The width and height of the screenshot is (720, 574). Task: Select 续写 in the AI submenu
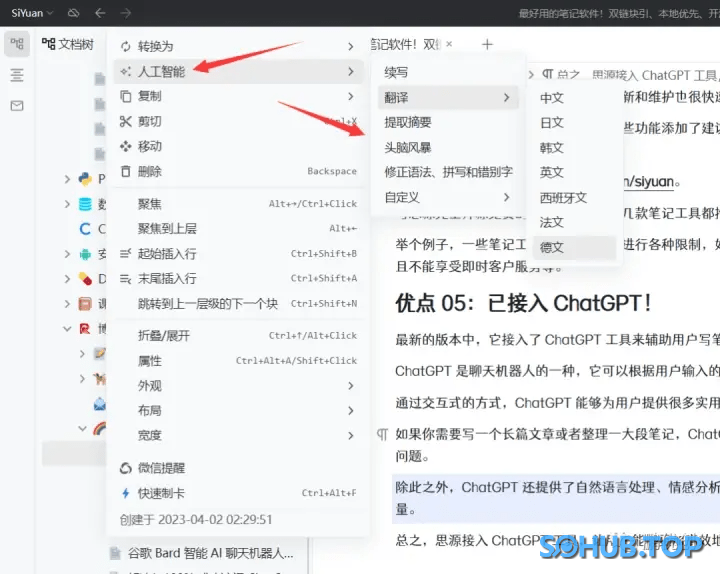click(448, 73)
